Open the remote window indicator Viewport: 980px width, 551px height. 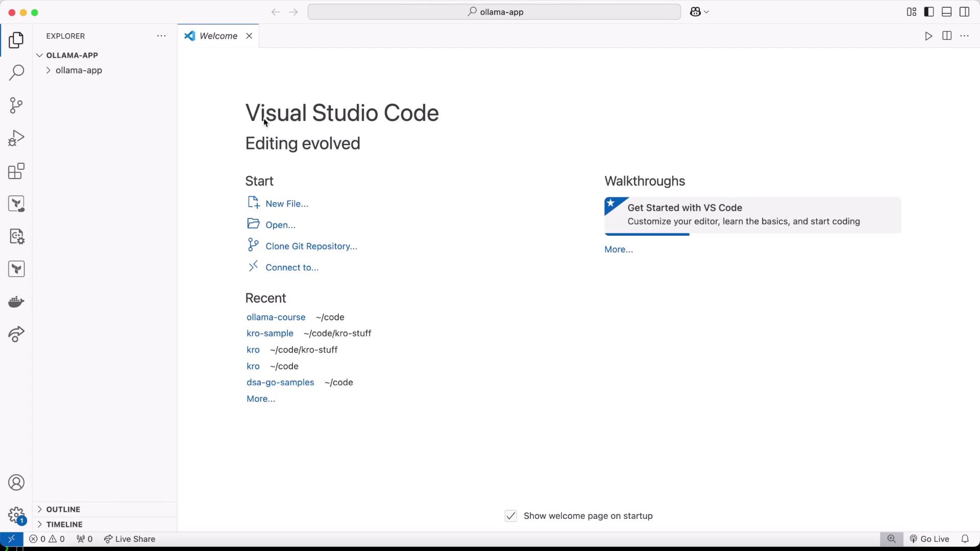click(x=11, y=539)
